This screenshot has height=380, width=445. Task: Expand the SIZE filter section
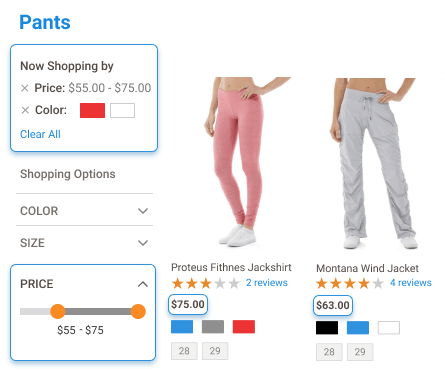coord(84,243)
